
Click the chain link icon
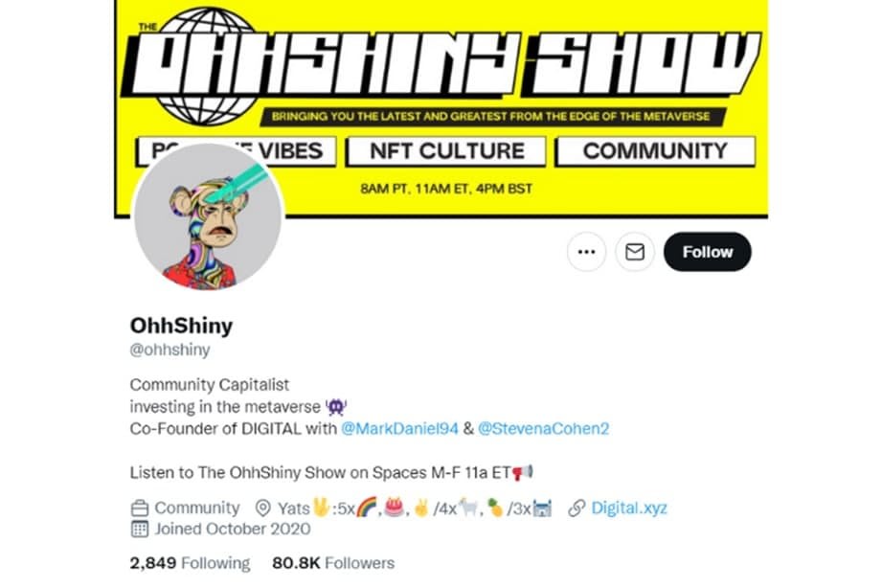tap(577, 509)
